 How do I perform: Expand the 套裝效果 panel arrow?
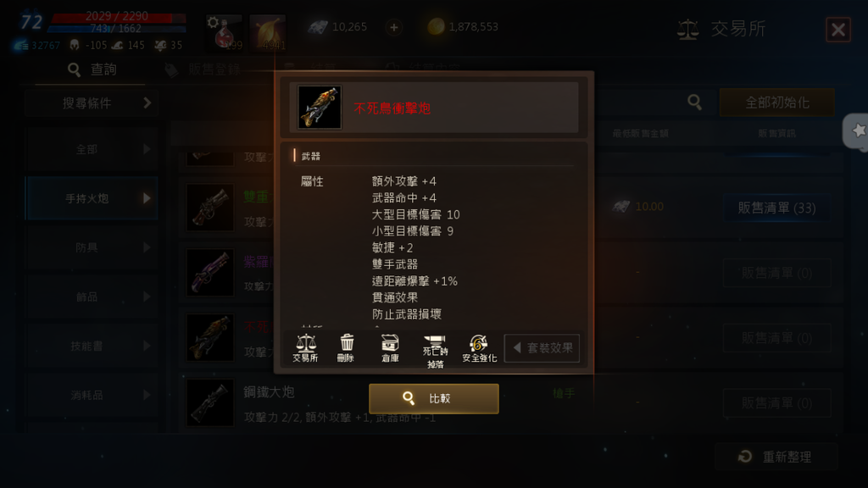coord(542,348)
